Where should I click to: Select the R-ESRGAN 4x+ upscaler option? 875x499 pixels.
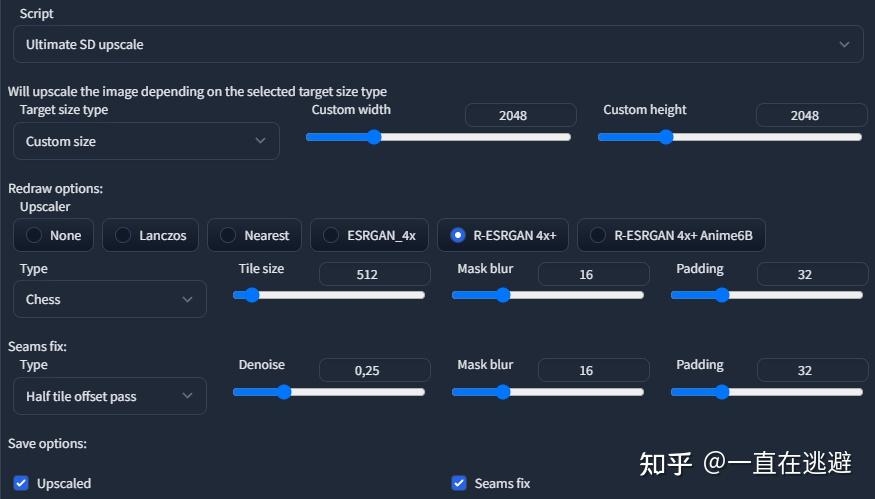503,235
